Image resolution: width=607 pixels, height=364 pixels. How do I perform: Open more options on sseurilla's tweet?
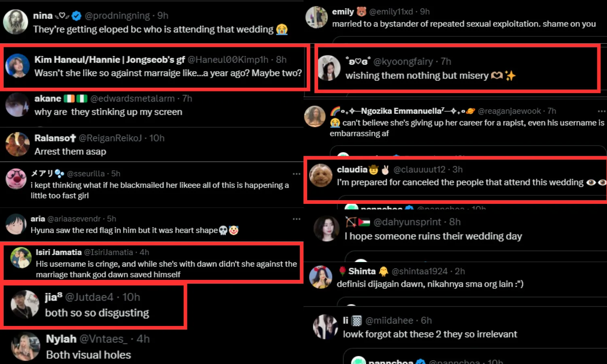click(297, 174)
